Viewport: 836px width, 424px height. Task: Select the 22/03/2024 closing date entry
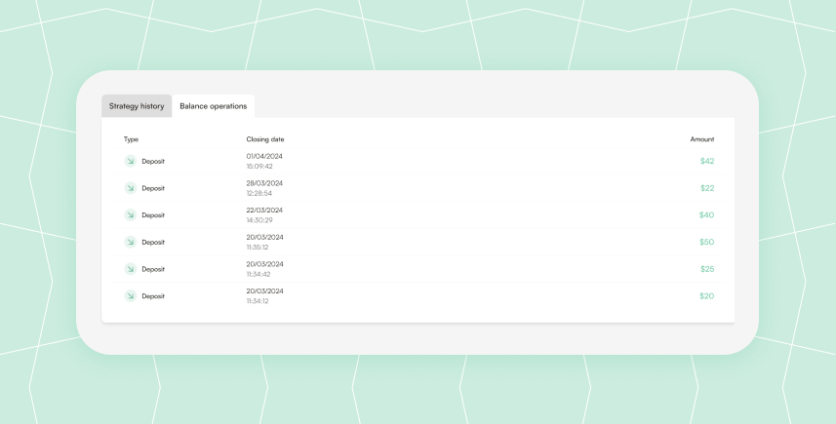[x=265, y=210]
